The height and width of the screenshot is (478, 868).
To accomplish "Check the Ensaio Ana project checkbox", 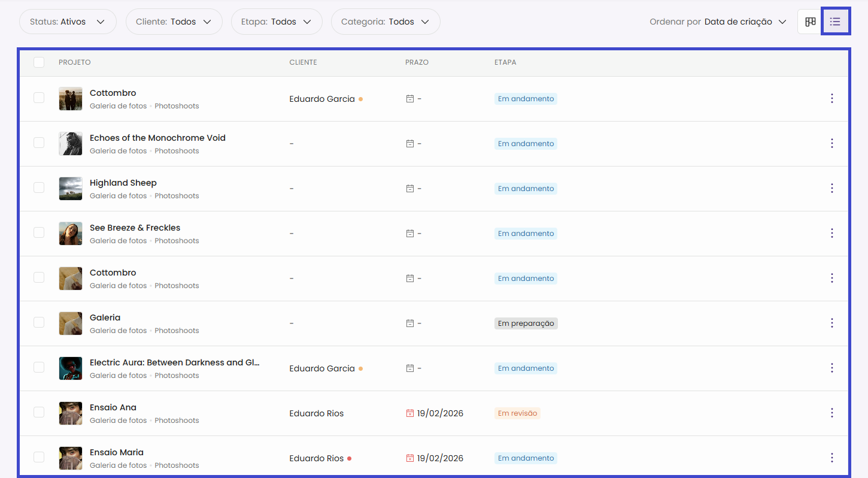I will click(x=39, y=412).
